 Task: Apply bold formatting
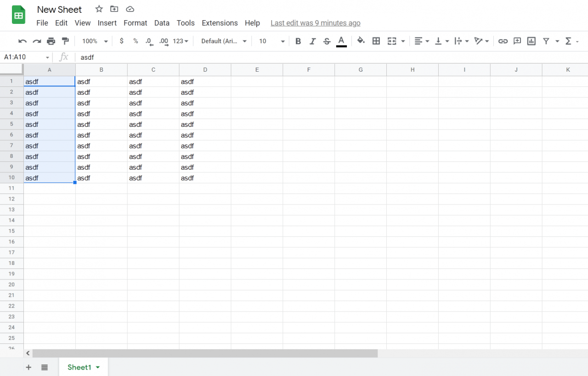(298, 41)
